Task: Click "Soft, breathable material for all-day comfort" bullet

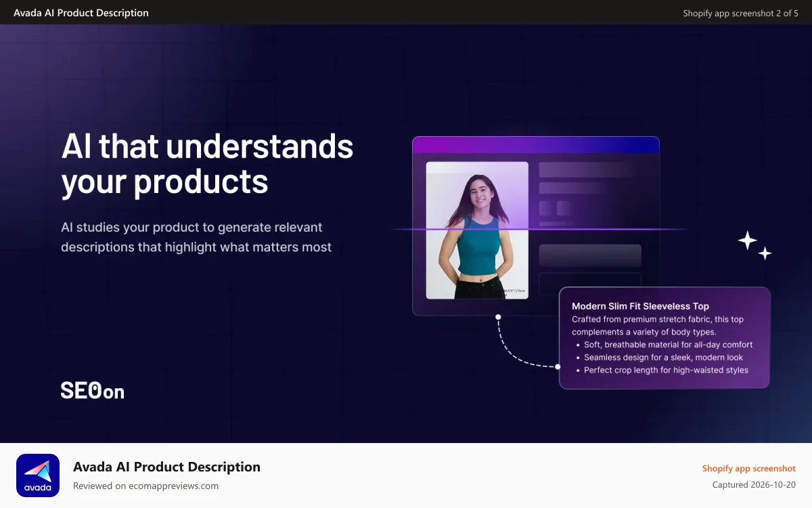Action: click(x=669, y=345)
